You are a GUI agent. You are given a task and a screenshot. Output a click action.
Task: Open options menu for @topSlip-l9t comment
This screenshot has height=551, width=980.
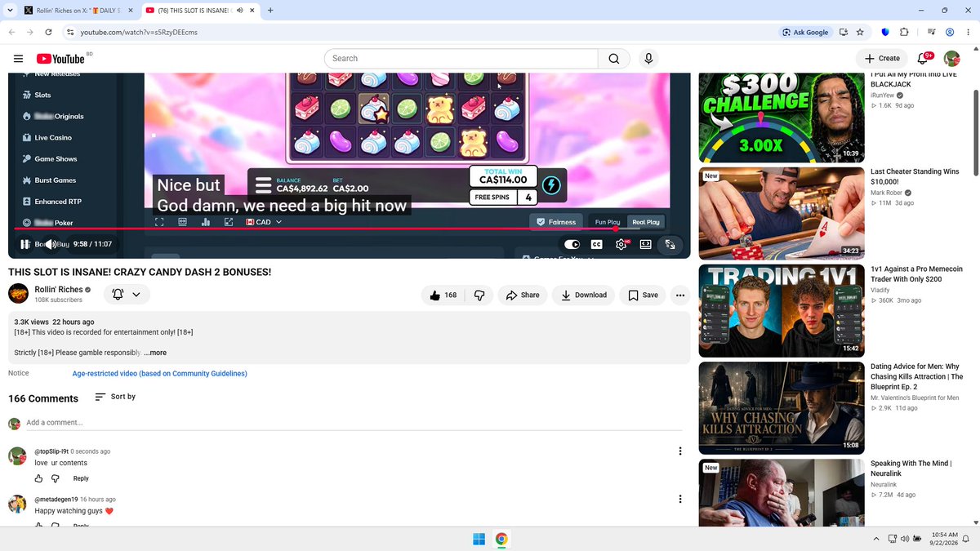(x=680, y=451)
